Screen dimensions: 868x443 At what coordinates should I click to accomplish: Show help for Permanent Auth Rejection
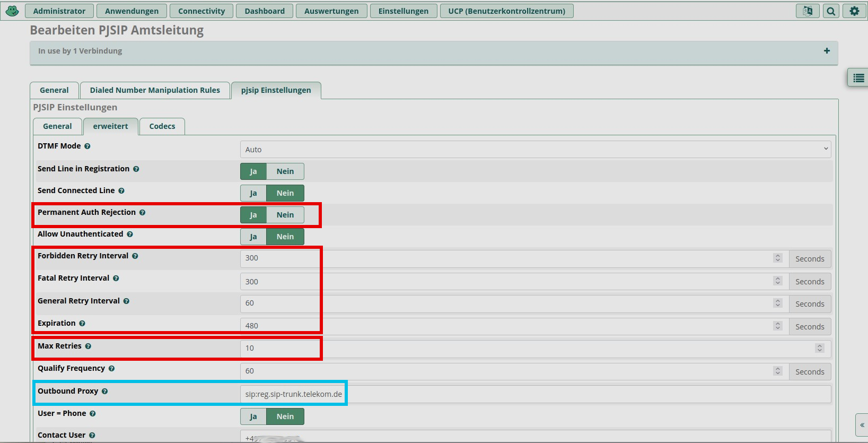tap(142, 213)
